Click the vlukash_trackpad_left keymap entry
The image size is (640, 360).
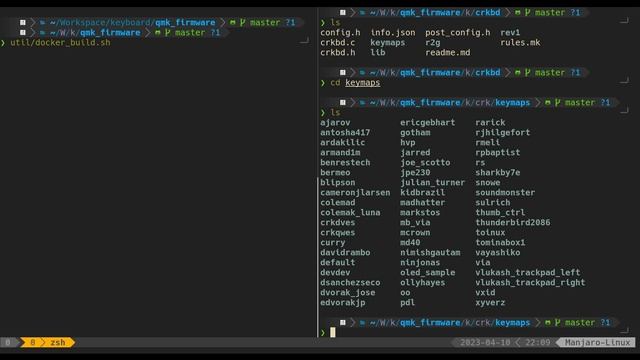click(527, 273)
